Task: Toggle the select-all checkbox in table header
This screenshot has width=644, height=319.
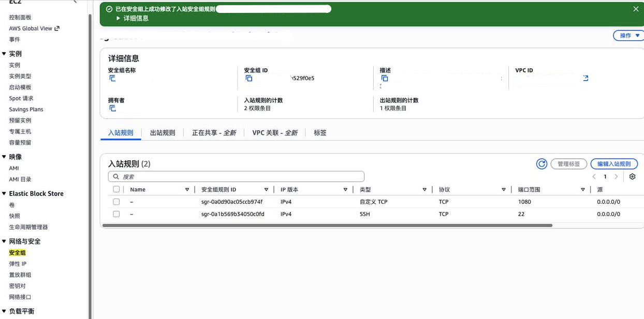Action: (x=116, y=190)
